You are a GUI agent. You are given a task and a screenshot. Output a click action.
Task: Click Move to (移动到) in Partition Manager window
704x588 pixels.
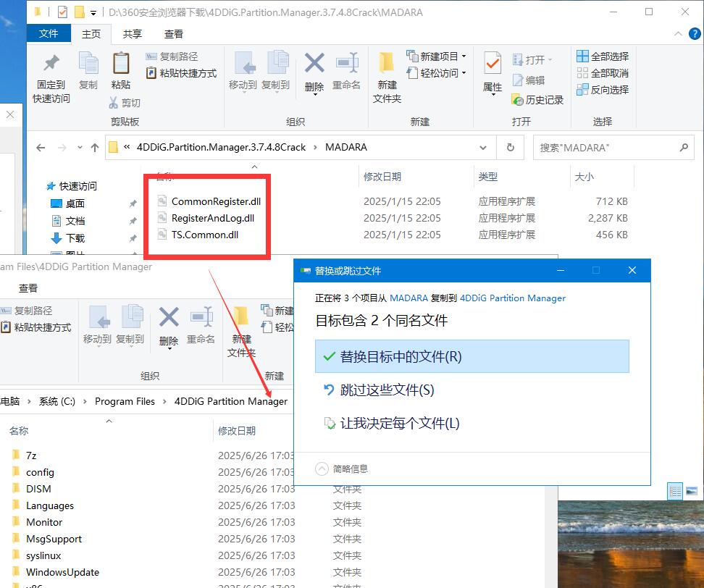click(98, 324)
